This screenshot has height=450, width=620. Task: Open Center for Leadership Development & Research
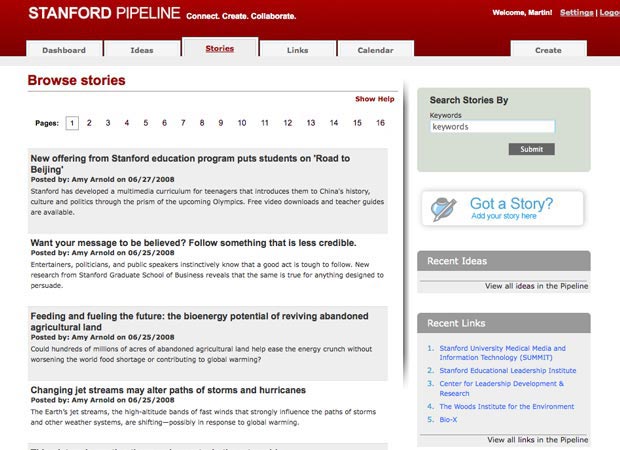[502, 388]
